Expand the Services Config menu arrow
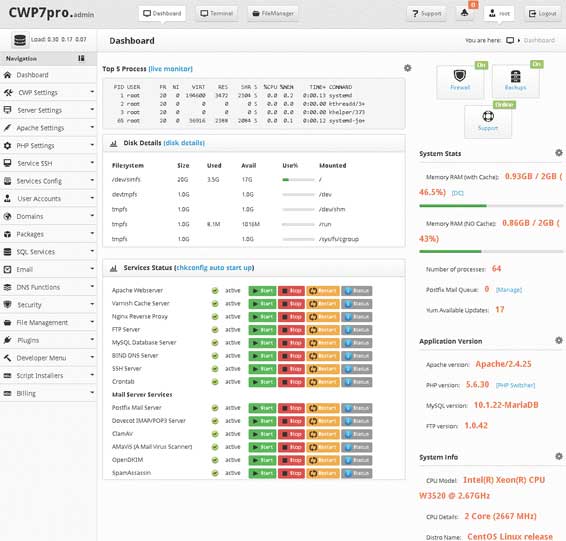The width and height of the screenshot is (566, 541). [92, 180]
